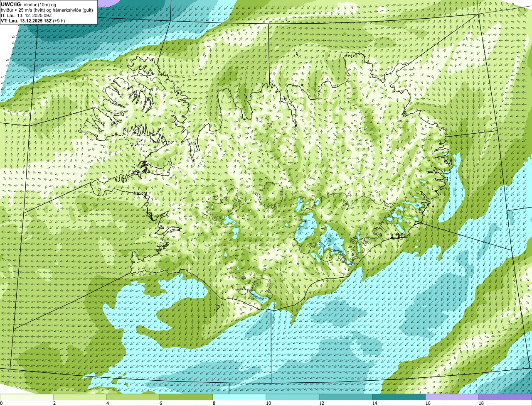The image size is (532, 406).
Task: Click the '14' label on the color scale
Action: tap(375, 403)
